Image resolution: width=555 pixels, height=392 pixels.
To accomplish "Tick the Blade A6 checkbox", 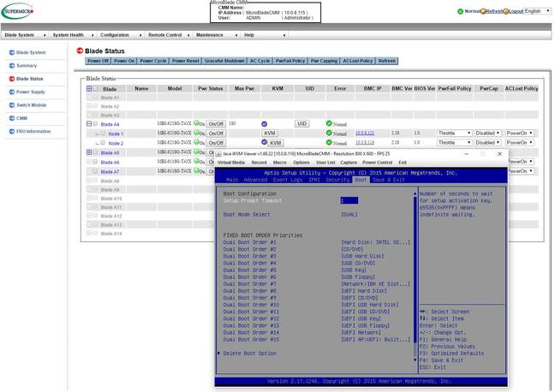I will tap(96, 162).
